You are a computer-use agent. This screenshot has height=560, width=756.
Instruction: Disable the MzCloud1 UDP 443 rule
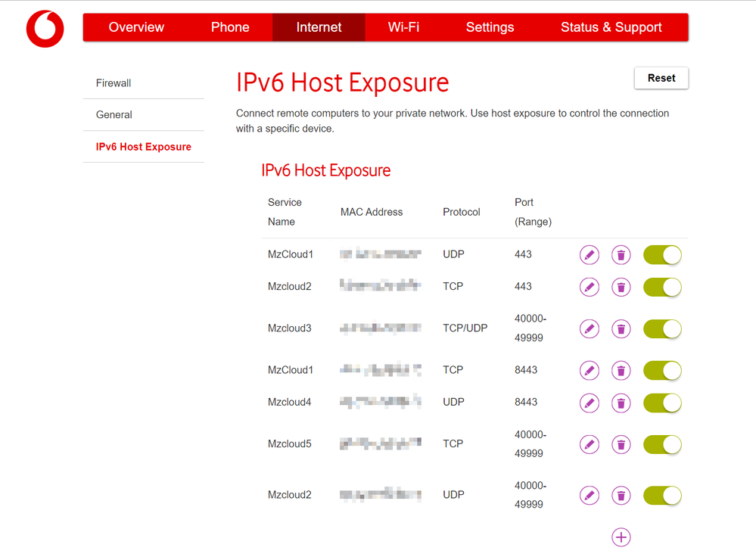coord(662,255)
